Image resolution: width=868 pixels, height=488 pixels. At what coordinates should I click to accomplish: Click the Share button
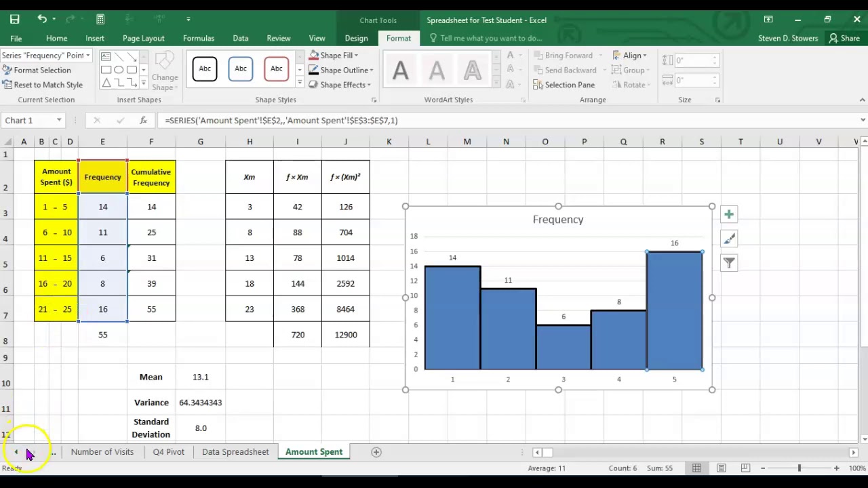point(844,38)
